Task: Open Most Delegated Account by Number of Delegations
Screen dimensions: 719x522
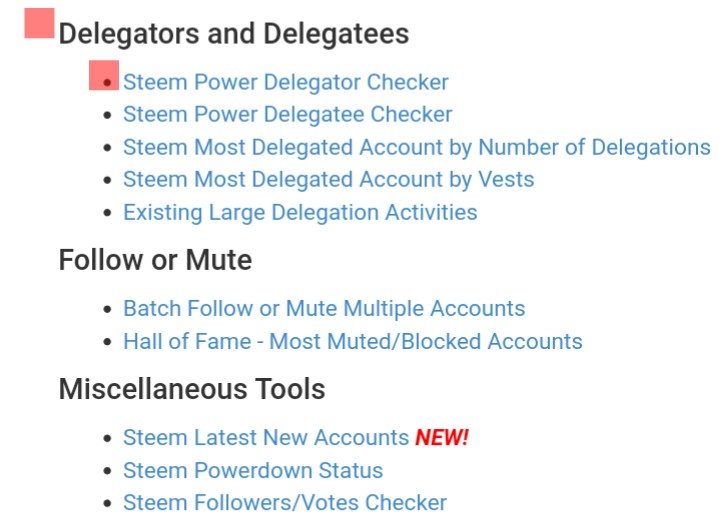Action: pyautogui.click(x=417, y=148)
